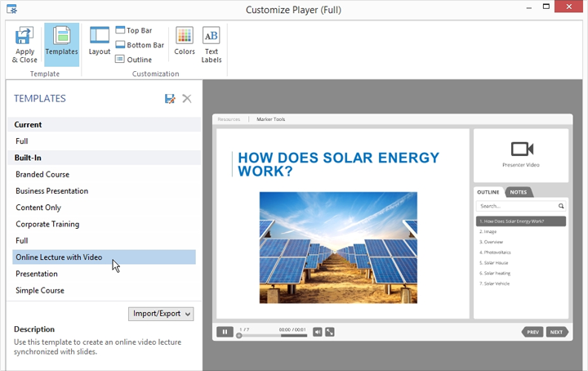Maximize the Customize Player window

546,7
